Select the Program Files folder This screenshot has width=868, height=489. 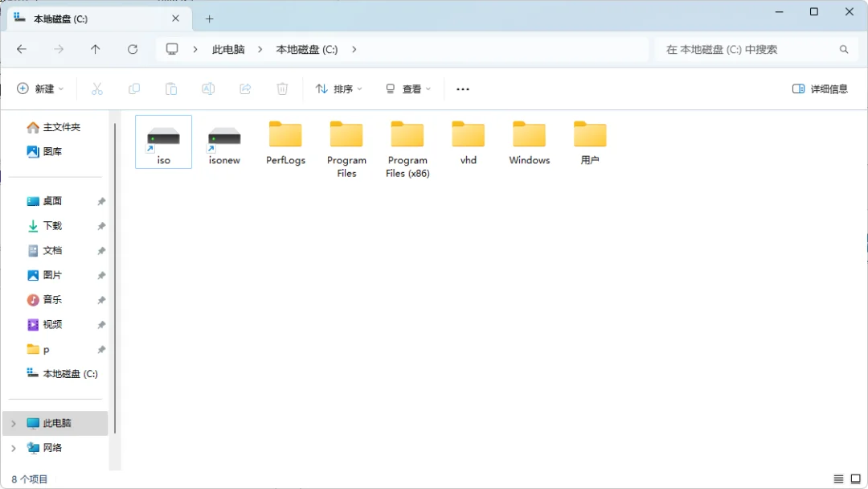[346, 149]
